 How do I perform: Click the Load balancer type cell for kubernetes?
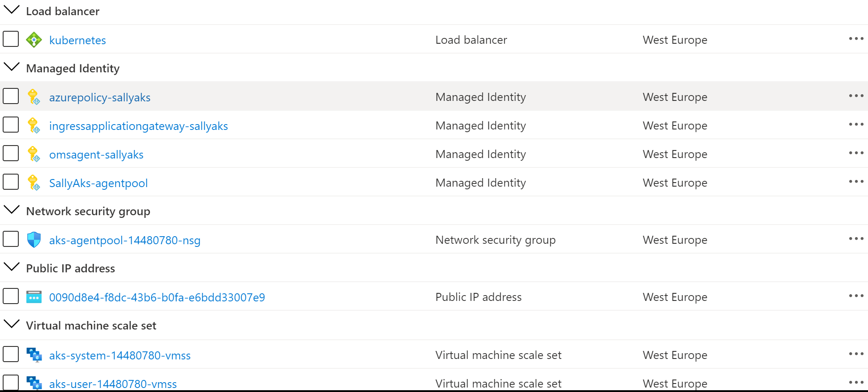(471, 40)
